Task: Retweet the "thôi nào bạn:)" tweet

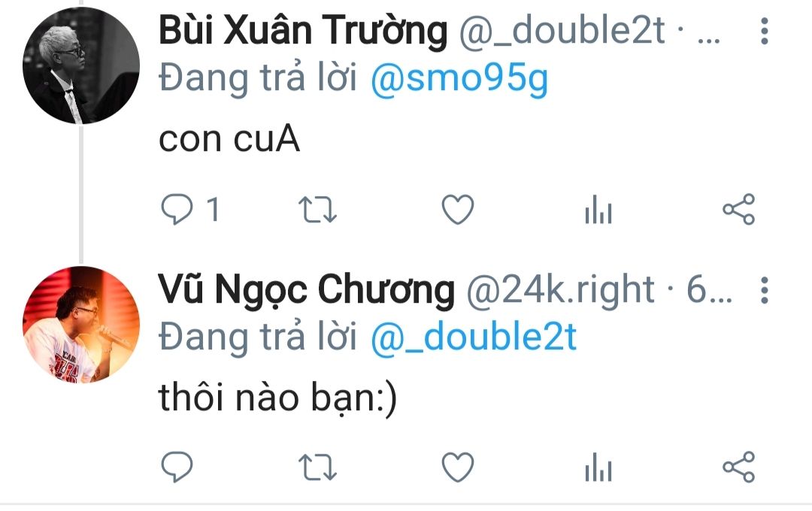Action: pyautogui.click(x=317, y=467)
